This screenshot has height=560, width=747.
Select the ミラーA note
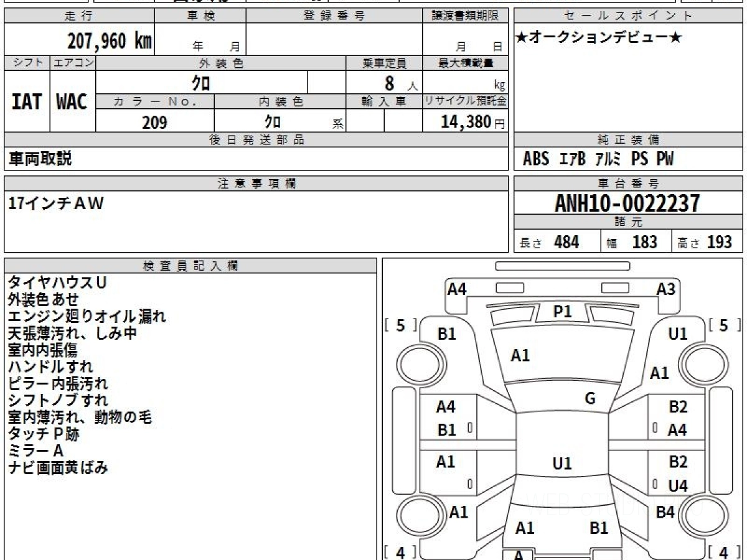click(x=36, y=451)
